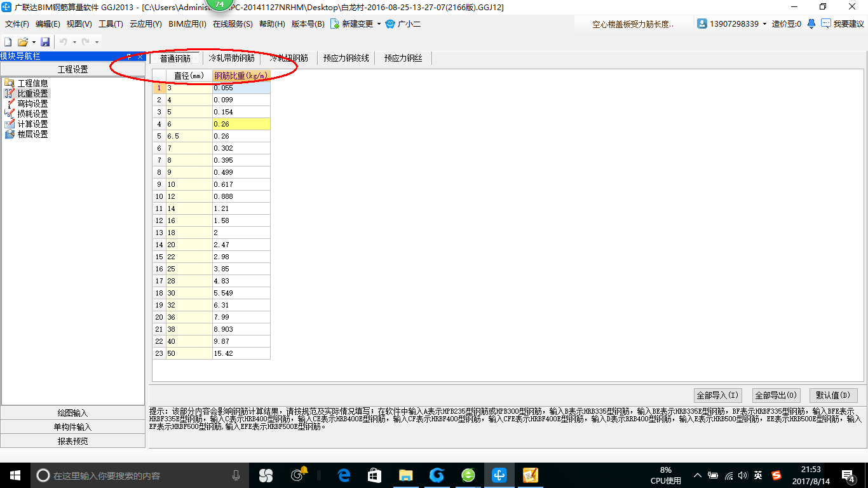Open the 帮助(H) menu
The image size is (868, 488).
pos(272,24)
